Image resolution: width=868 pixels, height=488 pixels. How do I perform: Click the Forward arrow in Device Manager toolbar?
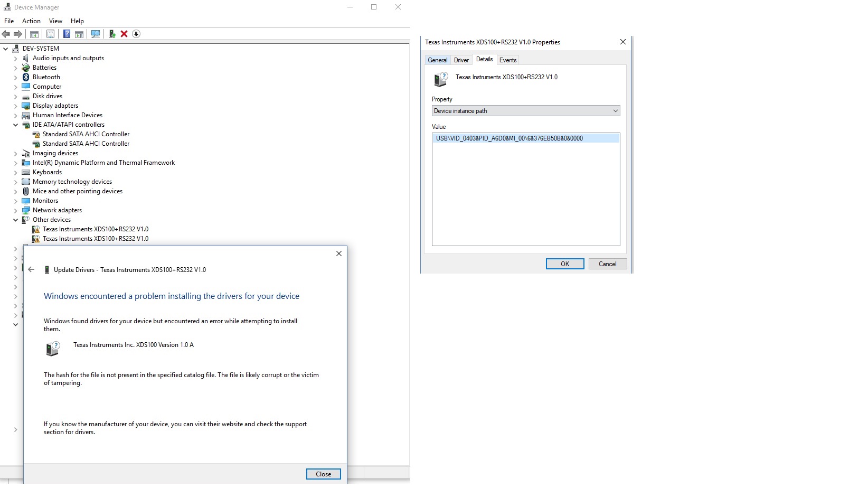coord(18,34)
